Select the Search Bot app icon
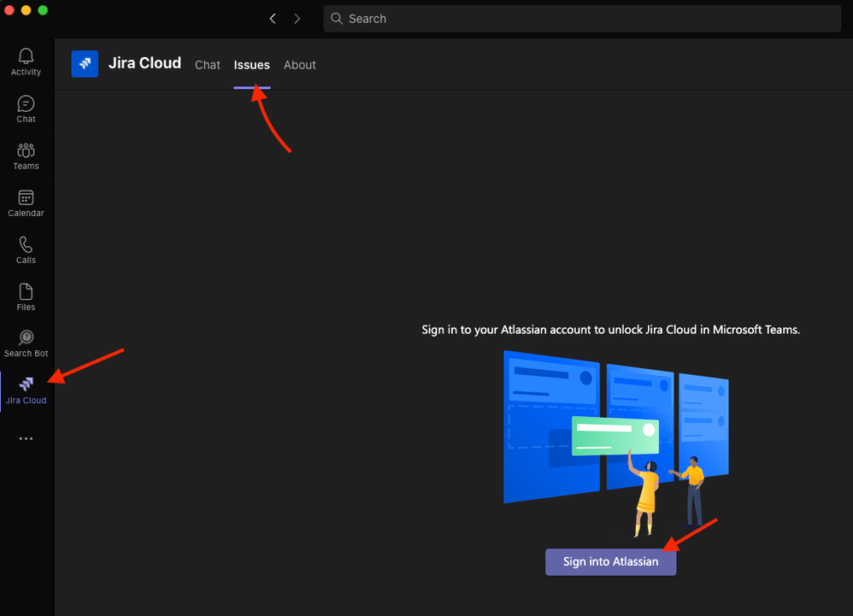Viewport: 853px width, 616px height. point(26,342)
